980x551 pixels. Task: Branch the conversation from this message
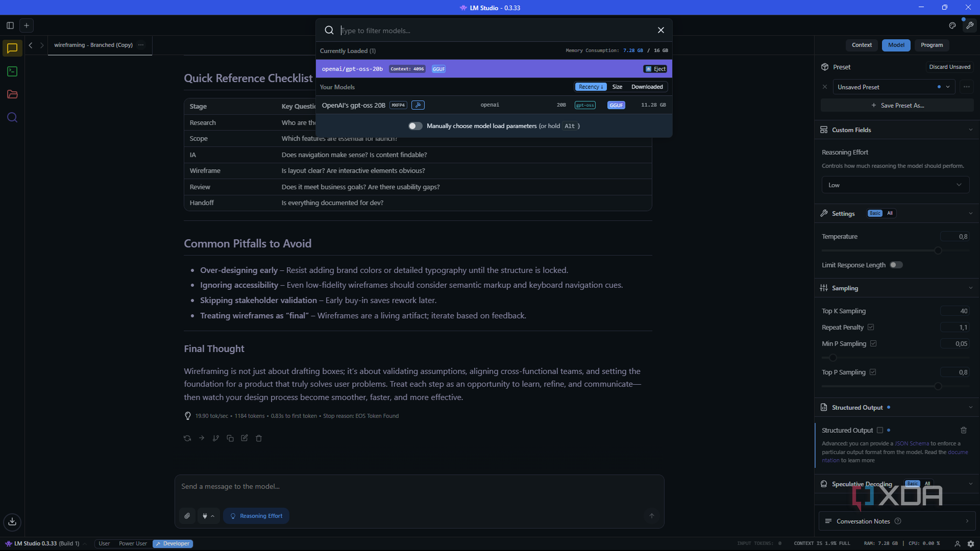point(216,438)
